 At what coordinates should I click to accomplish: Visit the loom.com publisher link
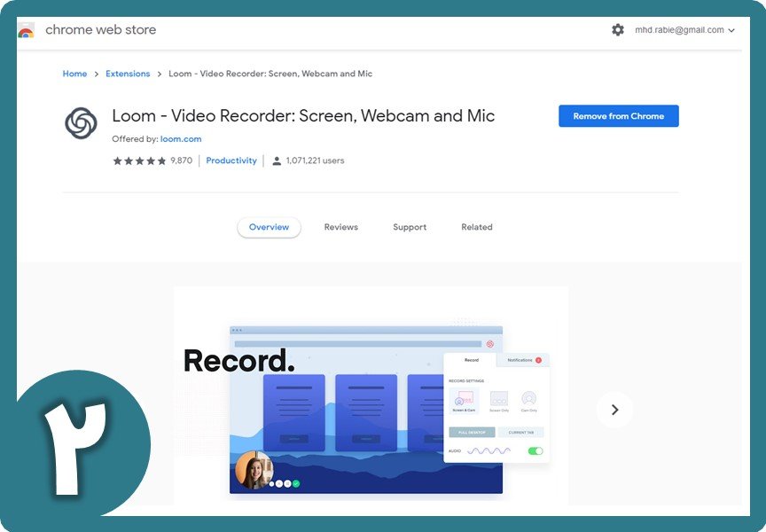(181, 138)
